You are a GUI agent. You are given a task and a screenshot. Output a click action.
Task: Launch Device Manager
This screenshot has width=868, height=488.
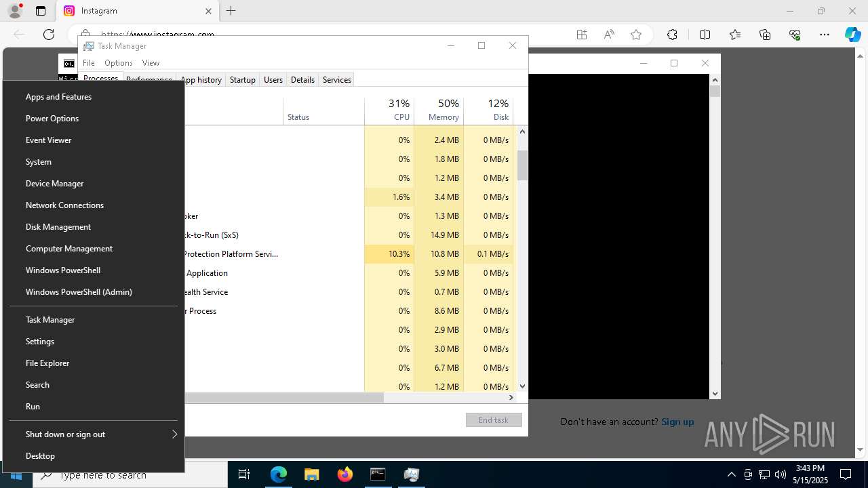pos(94,184)
